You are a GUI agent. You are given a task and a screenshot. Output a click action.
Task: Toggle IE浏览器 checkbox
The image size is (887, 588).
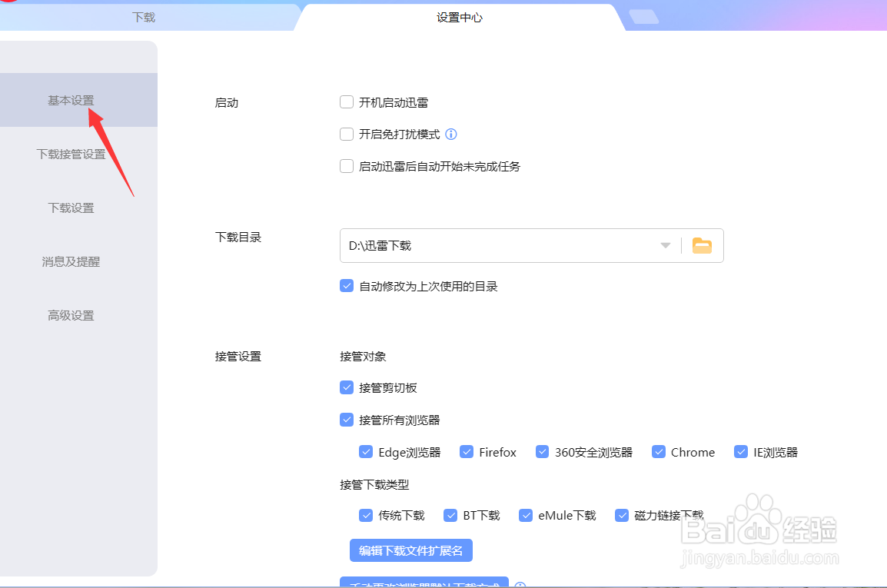[741, 452]
